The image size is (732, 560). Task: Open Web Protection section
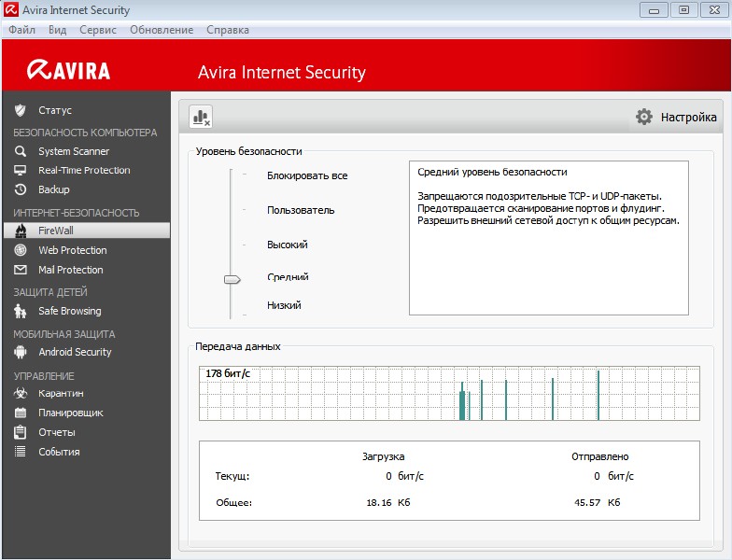tap(73, 250)
